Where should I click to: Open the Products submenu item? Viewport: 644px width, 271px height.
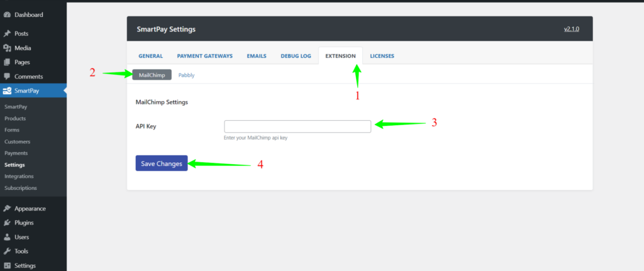pos(15,118)
